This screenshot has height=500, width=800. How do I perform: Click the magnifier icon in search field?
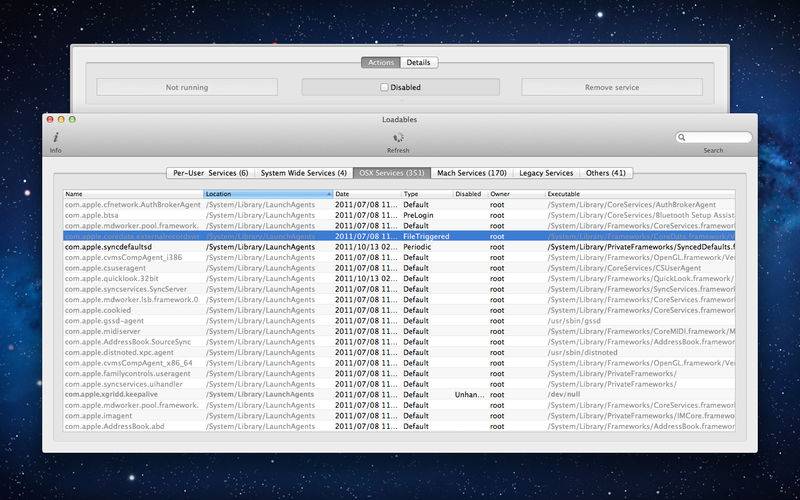click(683, 138)
